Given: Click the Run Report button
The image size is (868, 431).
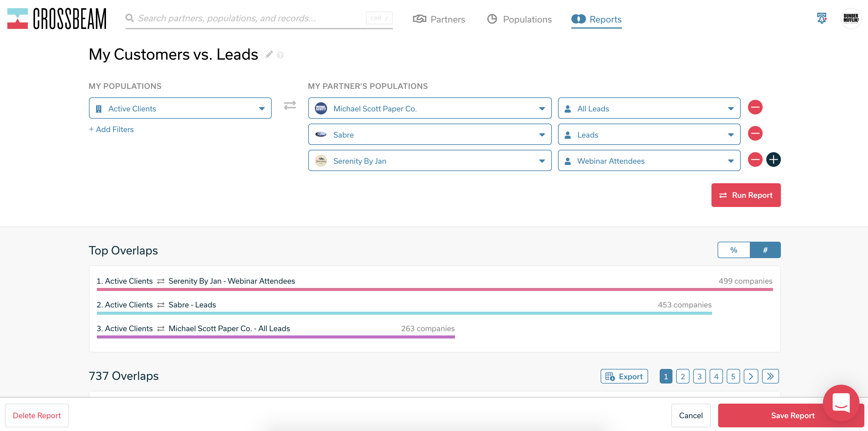Looking at the screenshot, I should [746, 195].
